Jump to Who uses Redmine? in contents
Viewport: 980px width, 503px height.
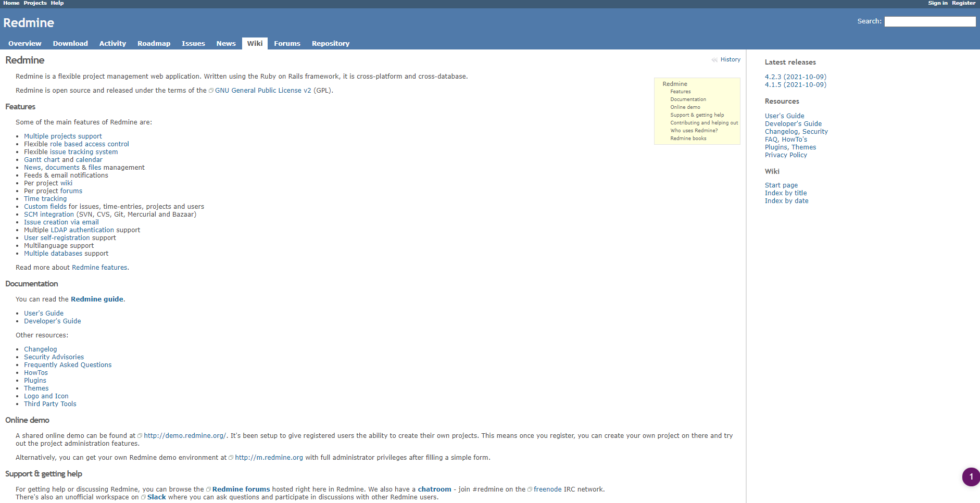694,131
